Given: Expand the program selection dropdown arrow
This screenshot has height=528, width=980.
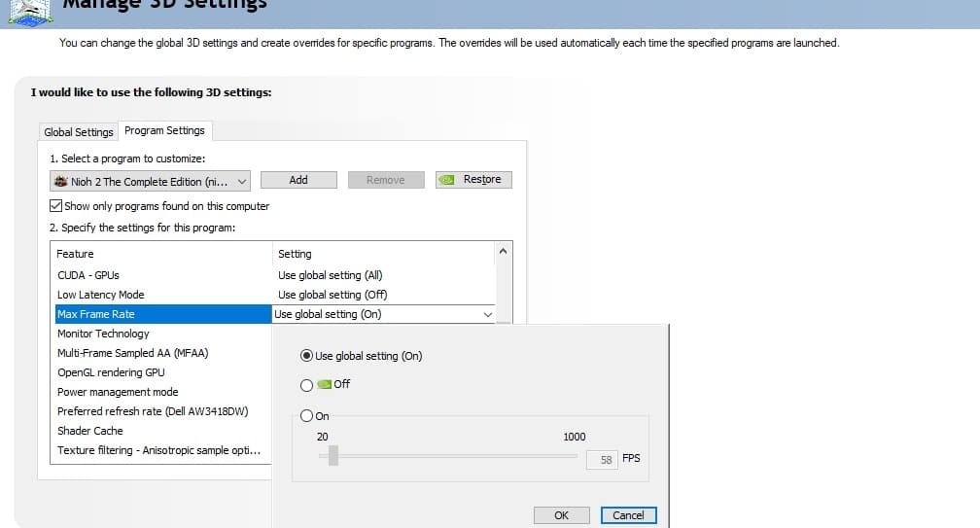Looking at the screenshot, I should [x=242, y=181].
